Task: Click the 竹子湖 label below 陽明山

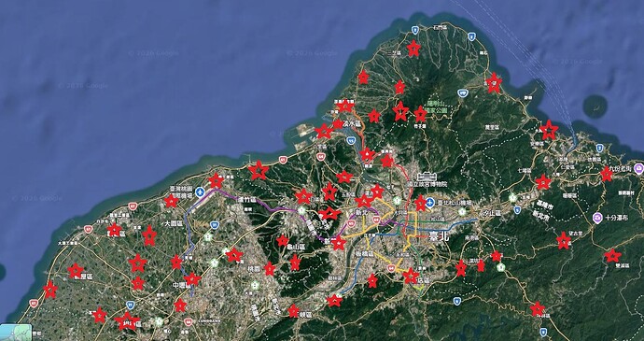Action: (x=421, y=126)
